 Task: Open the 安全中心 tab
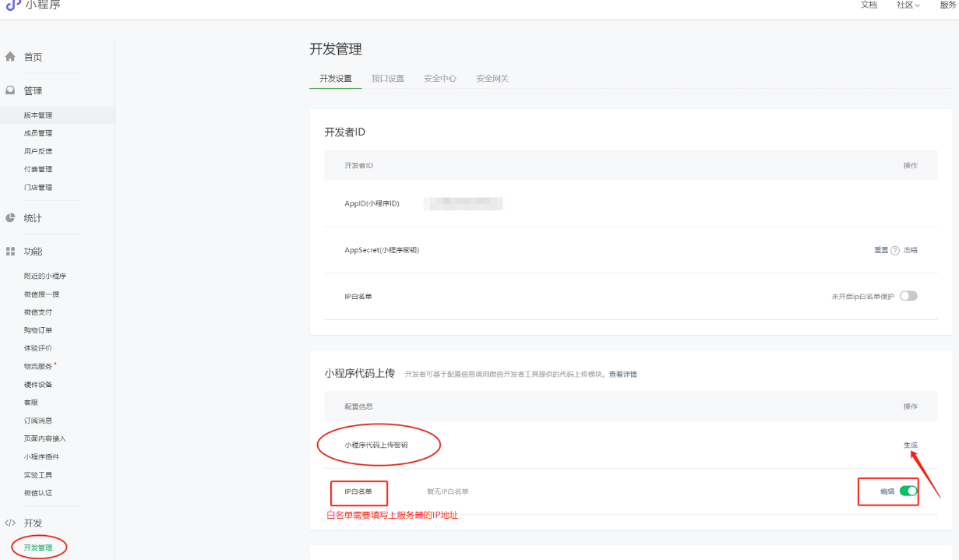(x=440, y=79)
